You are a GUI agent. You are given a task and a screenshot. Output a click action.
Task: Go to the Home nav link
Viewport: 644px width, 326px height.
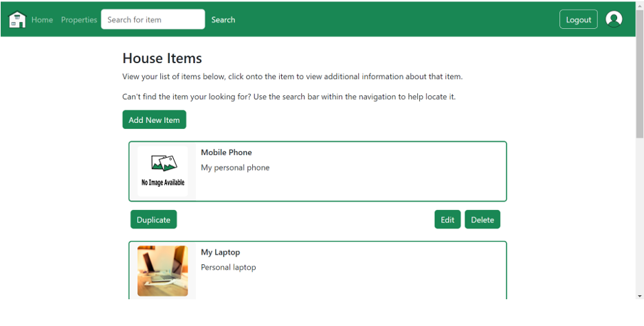pyautogui.click(x=42, y=20)
